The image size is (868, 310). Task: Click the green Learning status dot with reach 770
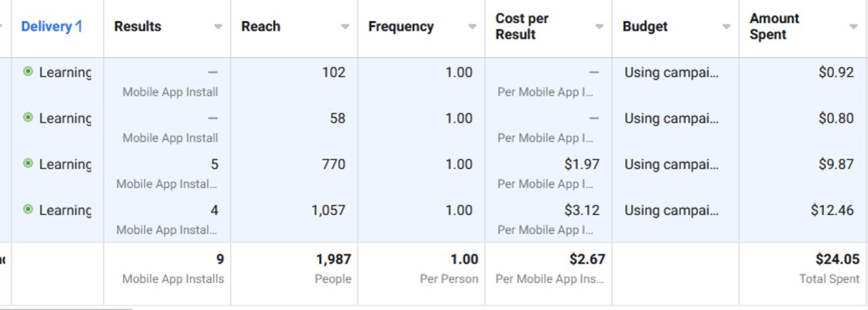click(x=28, y=163)
